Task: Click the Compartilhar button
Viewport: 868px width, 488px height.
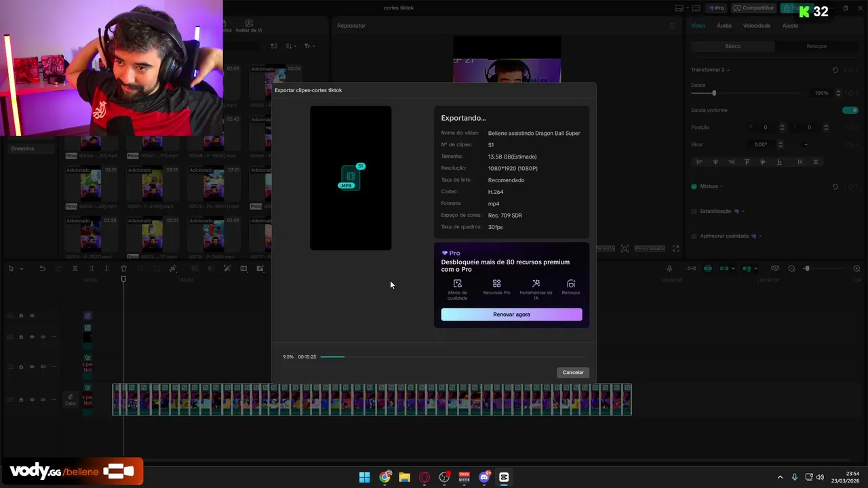Action: (754, 8)
